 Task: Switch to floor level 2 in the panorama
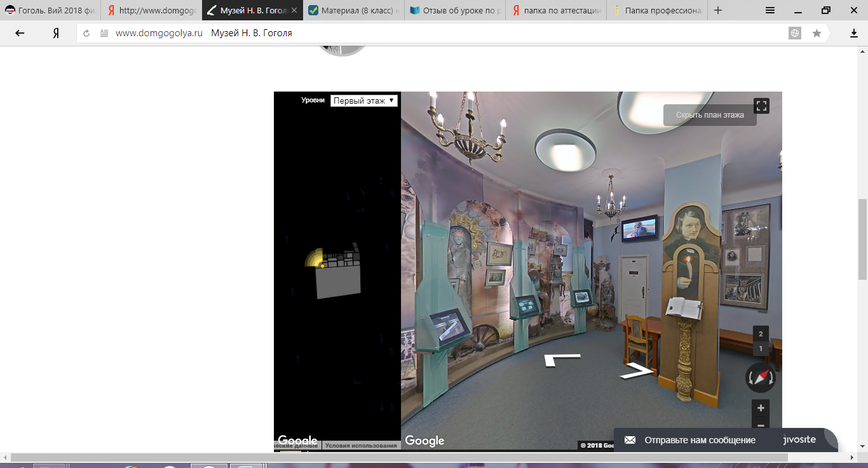(x=761, y=334)
